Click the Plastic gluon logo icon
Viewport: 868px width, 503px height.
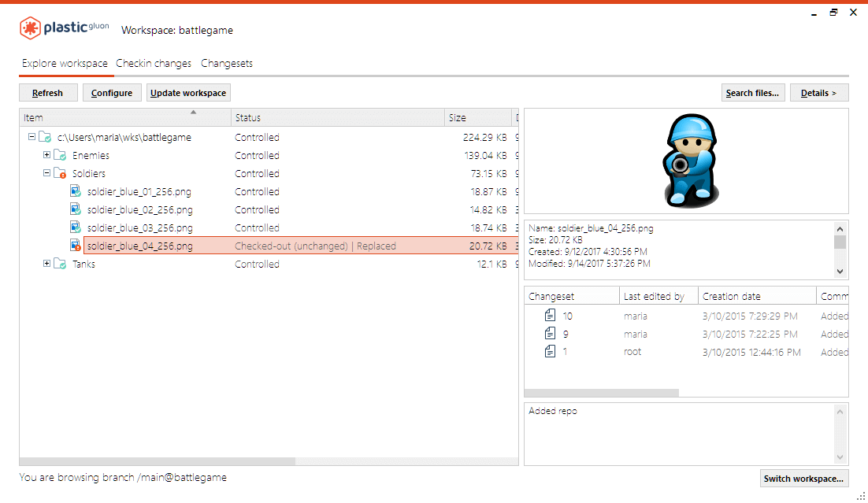30,28
